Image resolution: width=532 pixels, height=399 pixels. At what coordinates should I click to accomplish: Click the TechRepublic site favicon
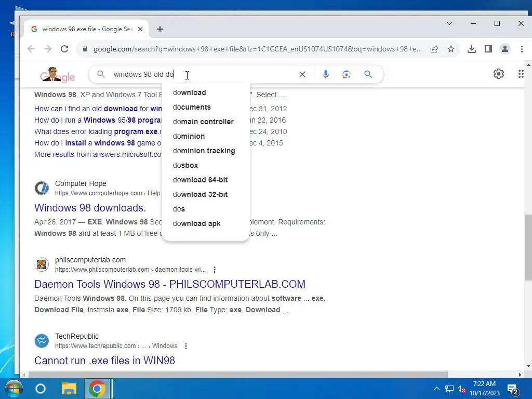coord(42,341)
